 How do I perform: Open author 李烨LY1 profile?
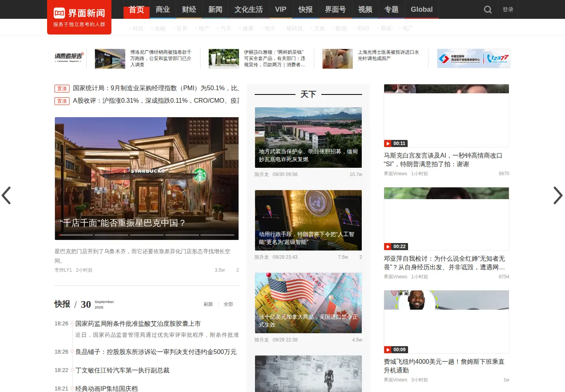point(63,270)
